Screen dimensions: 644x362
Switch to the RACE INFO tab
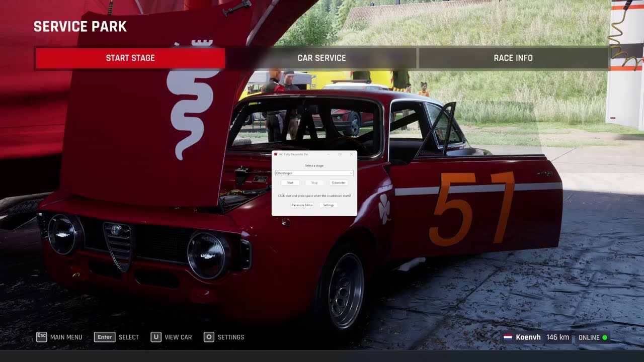[x=513, y=58]
